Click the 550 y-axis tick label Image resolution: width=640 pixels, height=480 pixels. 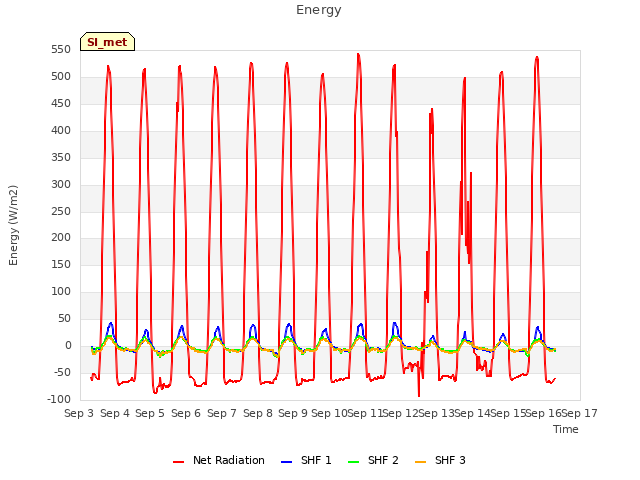coord(61,50)
